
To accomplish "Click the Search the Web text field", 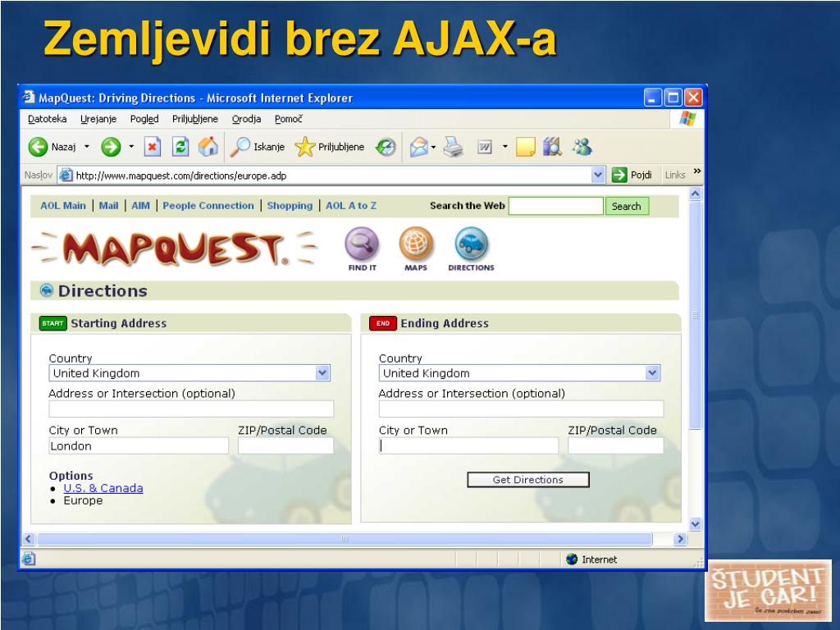I will coord(555,206).
